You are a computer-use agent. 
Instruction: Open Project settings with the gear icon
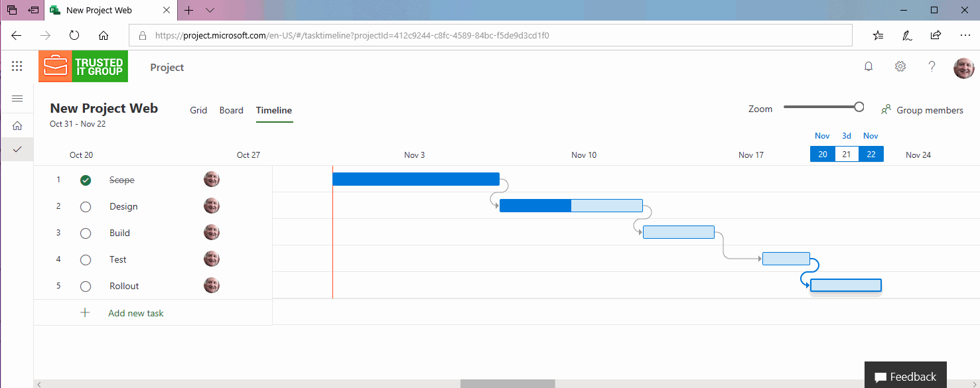click(x=900, y=66)
